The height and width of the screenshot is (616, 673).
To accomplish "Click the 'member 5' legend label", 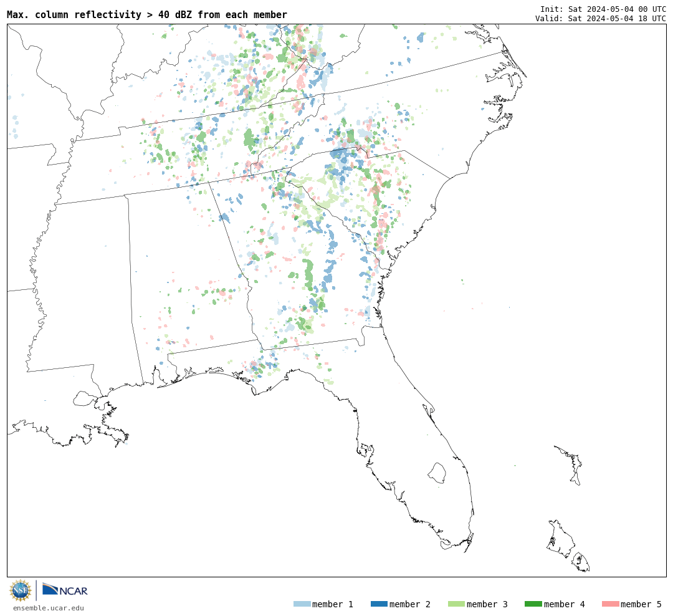I will click(x=641, y=604).
